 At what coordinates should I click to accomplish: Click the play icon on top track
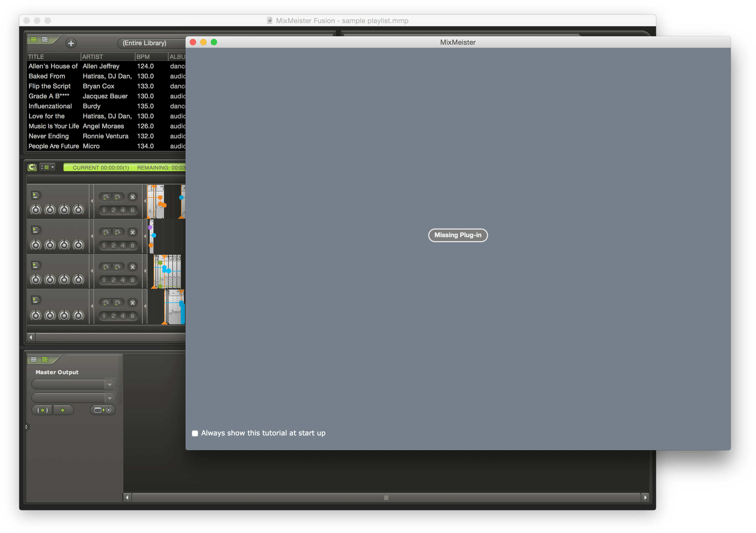(36, 195)
